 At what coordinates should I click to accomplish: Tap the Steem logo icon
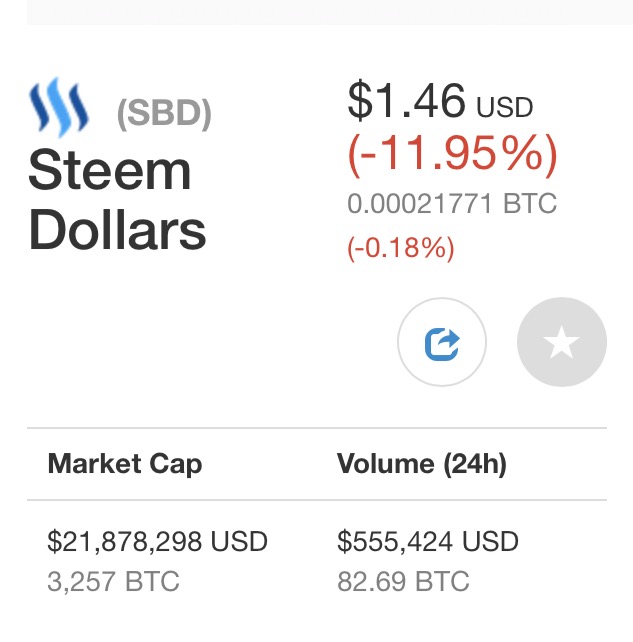[59, 109]
